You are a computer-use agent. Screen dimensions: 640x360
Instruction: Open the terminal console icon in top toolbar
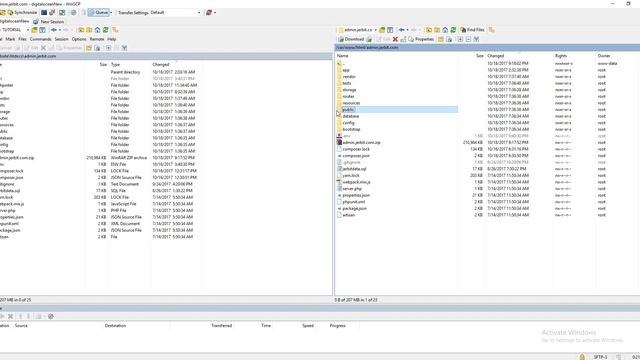[x=44, y=13]
